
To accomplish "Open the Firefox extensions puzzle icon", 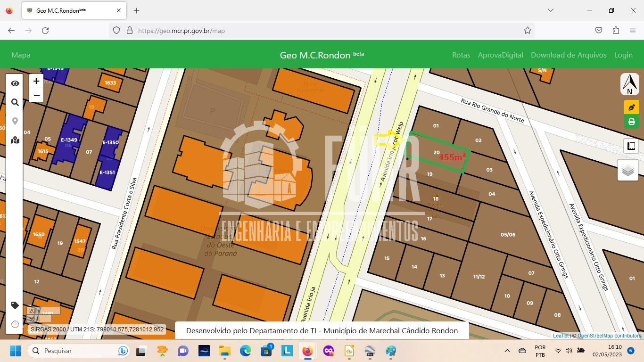I will [x=616, y=31].
